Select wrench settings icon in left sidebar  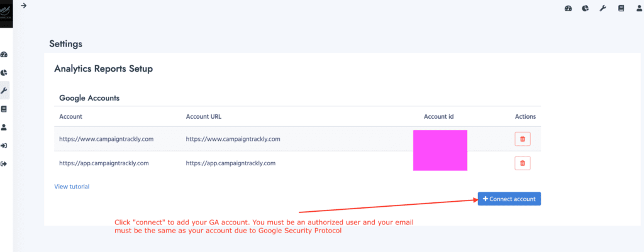(4, 90)
